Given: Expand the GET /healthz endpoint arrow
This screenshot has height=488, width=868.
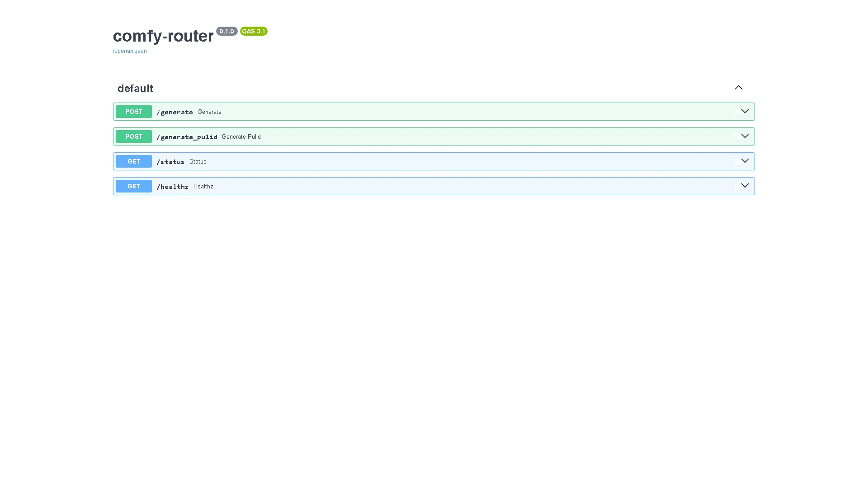Looking at the screenshot, I should 745,186.
